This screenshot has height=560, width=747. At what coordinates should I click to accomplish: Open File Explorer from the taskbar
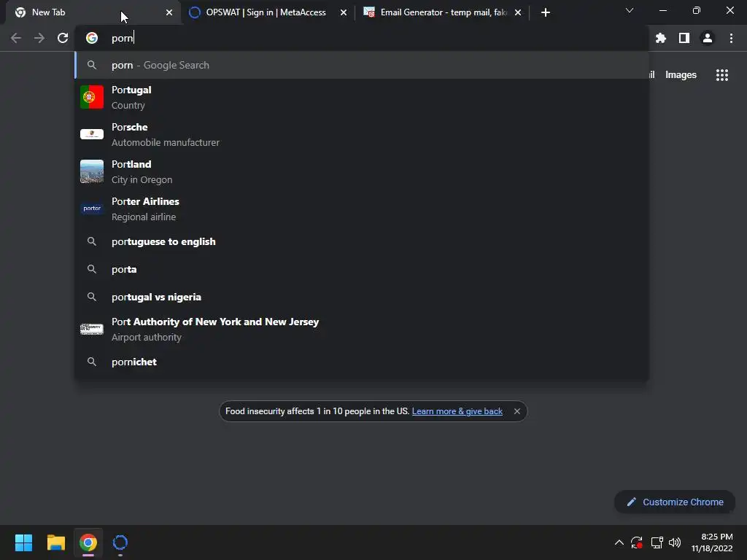coord(55,542)
